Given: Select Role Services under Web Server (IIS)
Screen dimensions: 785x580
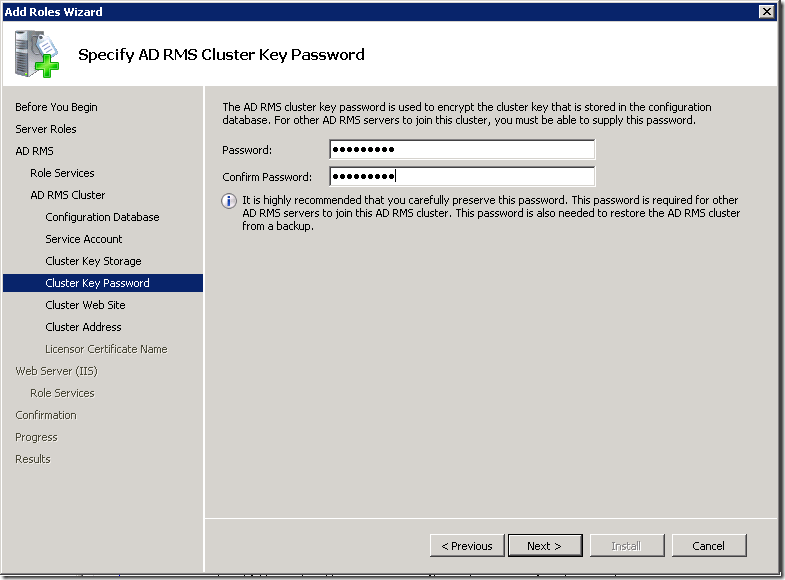Looking at the screenshot, I should (62, 393).
